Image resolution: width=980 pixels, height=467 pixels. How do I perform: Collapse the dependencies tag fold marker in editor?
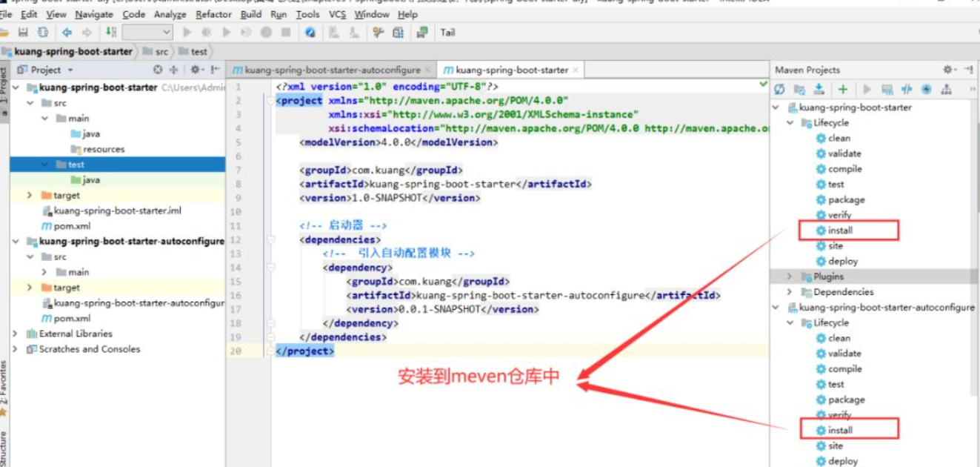point(271,239)
